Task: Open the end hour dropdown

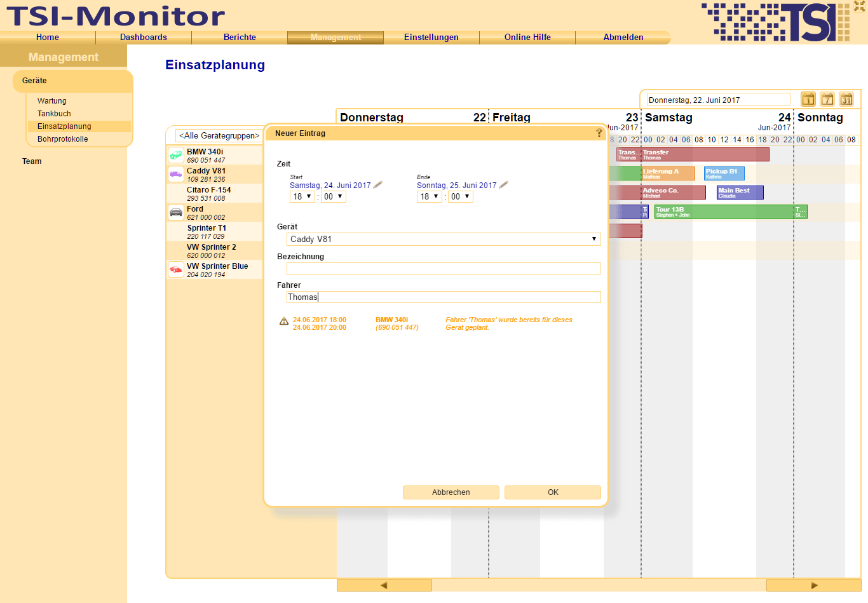Action: coord(429,196)
